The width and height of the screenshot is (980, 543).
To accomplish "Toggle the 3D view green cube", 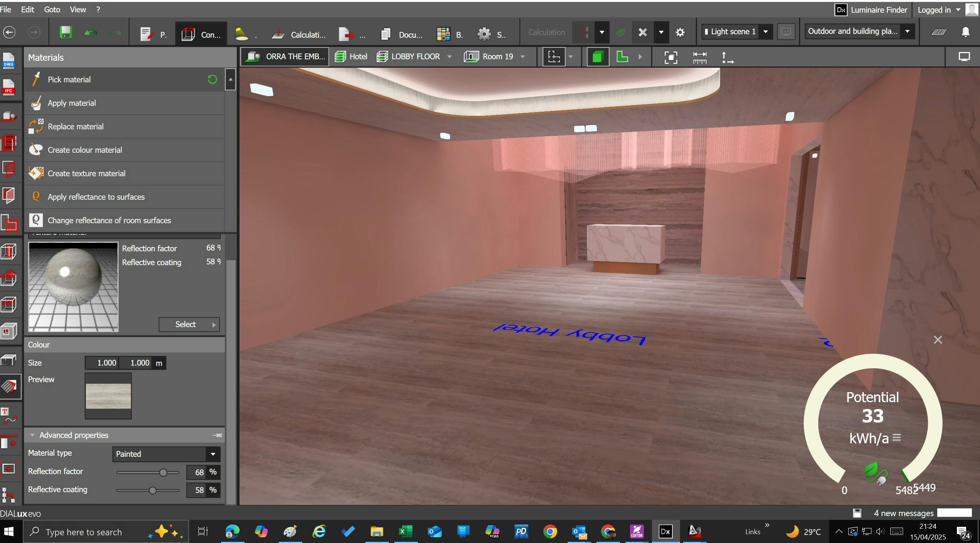I will [x=598, y=57].
